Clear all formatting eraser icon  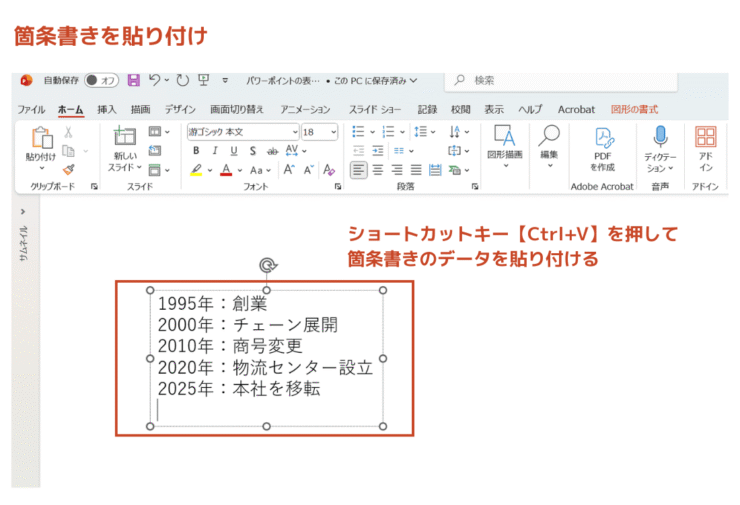click(x=329, y=169)
